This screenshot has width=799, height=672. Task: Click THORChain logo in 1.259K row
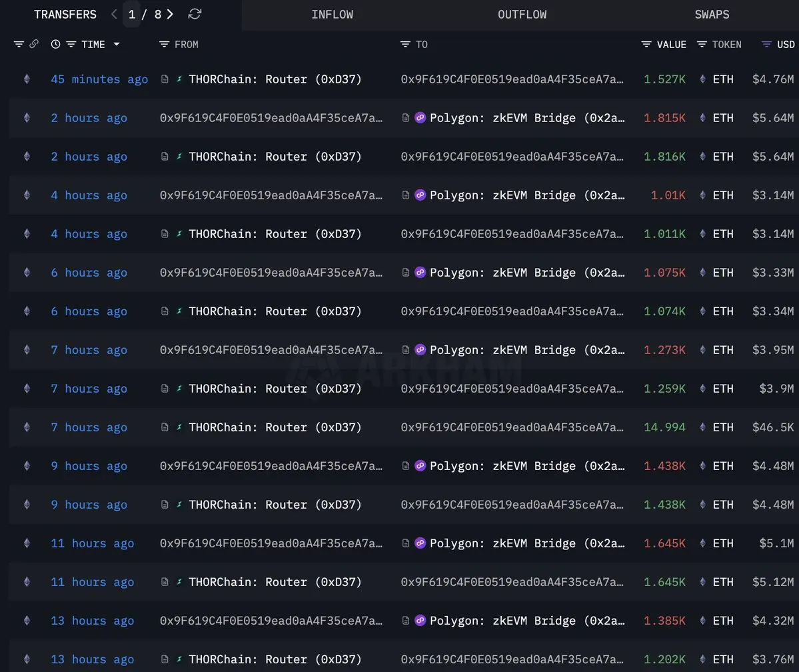pos(179,389)
